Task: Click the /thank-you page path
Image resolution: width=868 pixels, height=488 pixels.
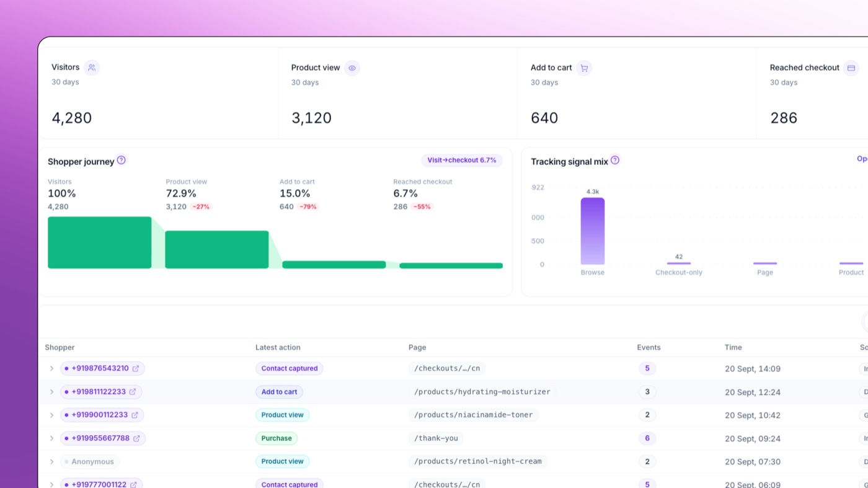Action: 436,438
